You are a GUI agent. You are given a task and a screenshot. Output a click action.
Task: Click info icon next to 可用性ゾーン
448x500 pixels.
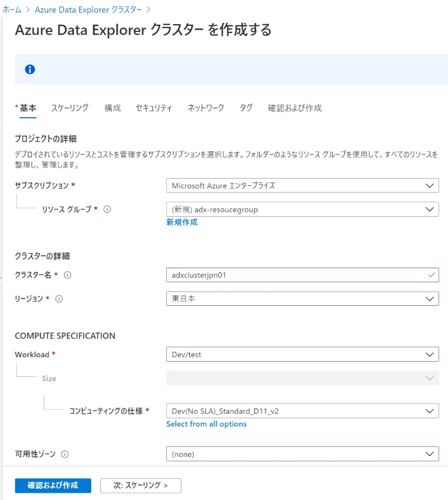click(65, 454)
